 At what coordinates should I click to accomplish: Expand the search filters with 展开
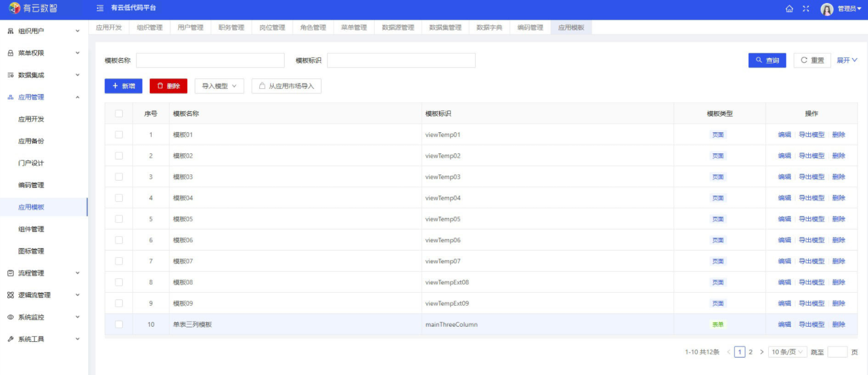(847, 60)
